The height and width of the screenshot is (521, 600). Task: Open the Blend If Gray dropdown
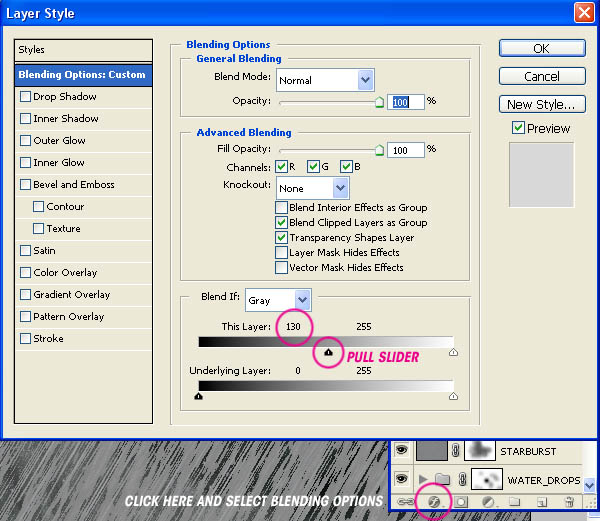(278, 300)
